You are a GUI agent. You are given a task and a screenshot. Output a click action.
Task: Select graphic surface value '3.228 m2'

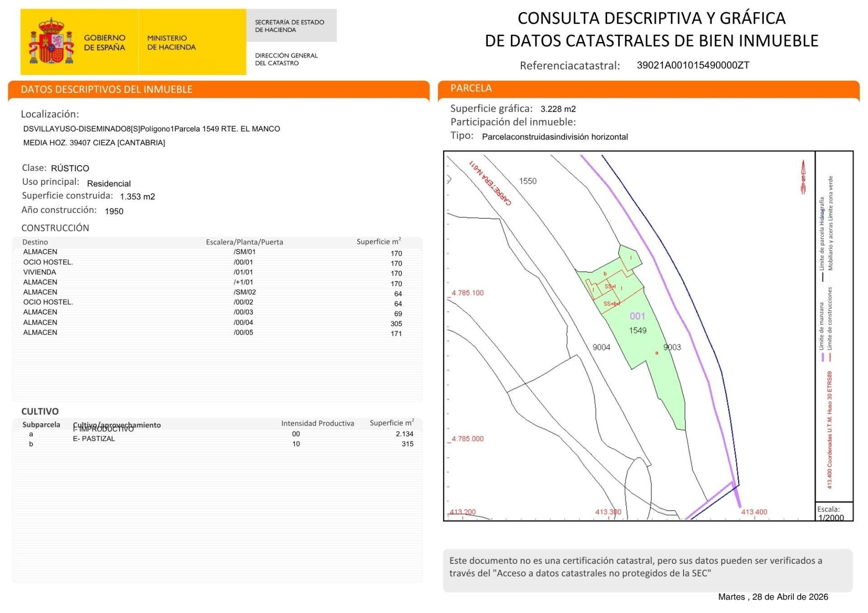[558, 109]
